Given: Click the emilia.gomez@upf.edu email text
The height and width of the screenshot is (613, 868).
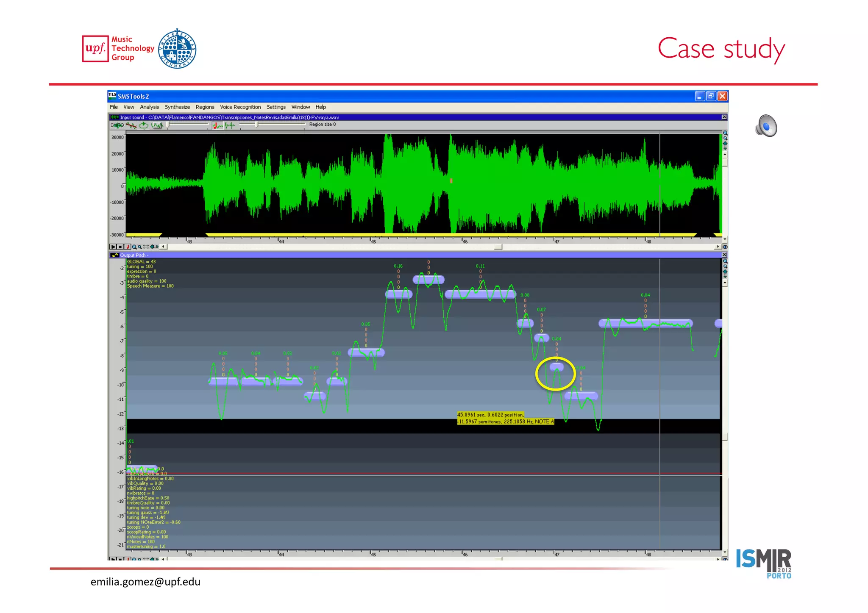Looking at the screenshot, I should click(x=145, y=582).
